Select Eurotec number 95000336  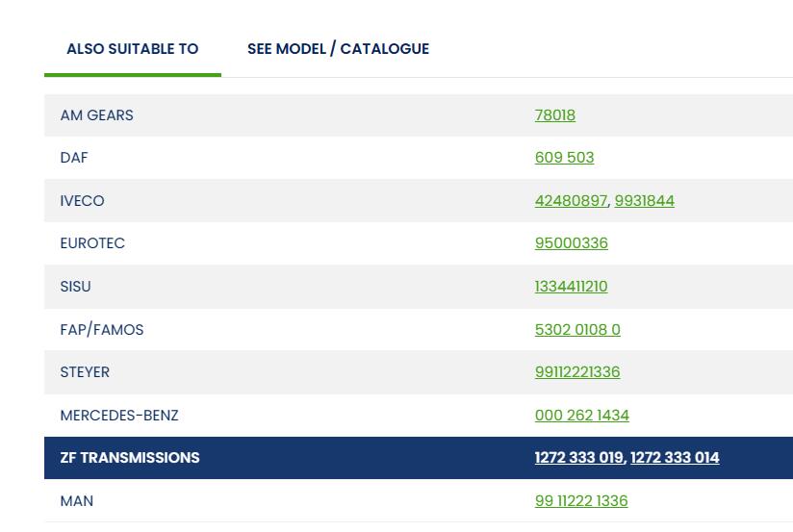[572, 243]
